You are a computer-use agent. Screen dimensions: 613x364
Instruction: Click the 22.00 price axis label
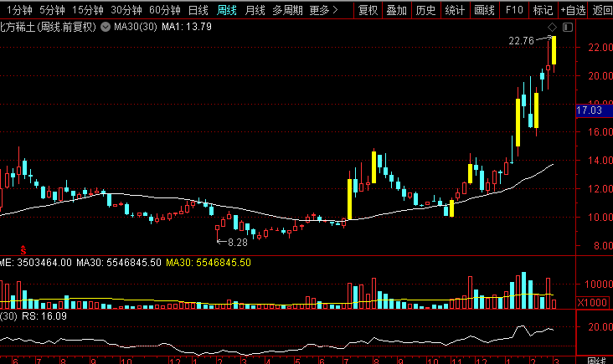[600, 47]
